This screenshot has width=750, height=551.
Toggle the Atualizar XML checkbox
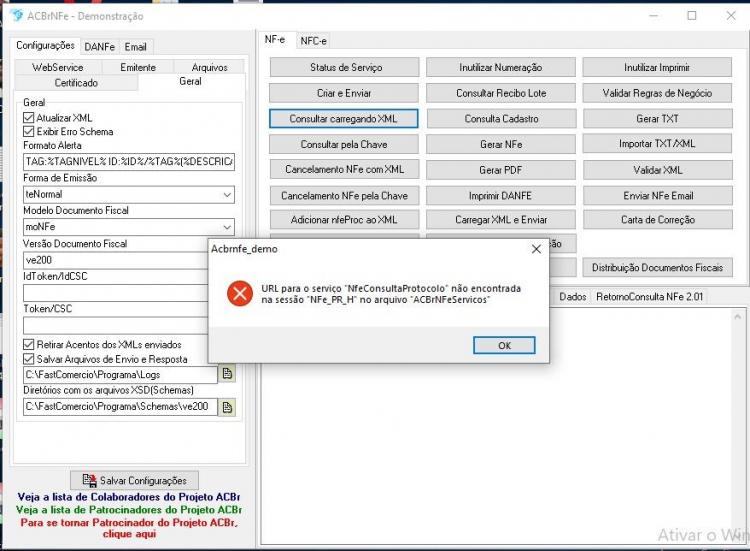tap(29, 118)
